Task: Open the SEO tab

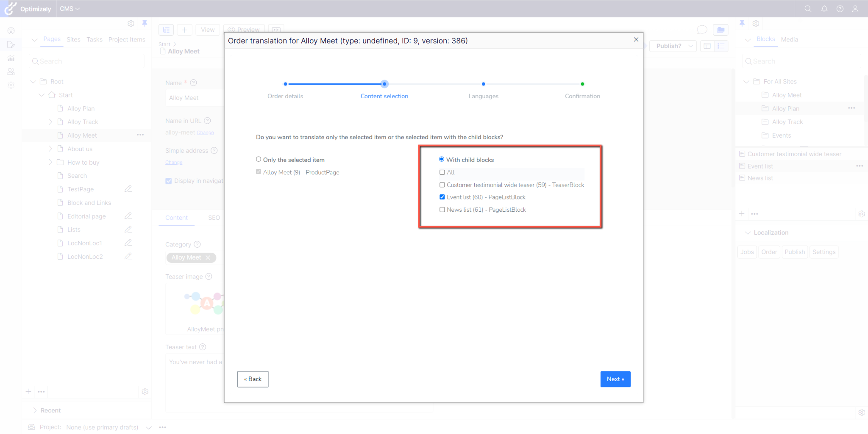Action: [x=214, y=218]
